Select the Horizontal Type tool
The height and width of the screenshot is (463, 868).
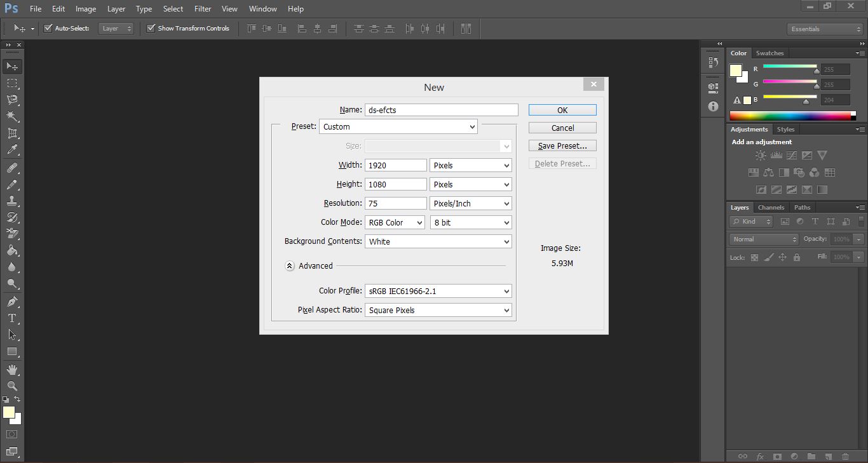[x=12, y=318]
